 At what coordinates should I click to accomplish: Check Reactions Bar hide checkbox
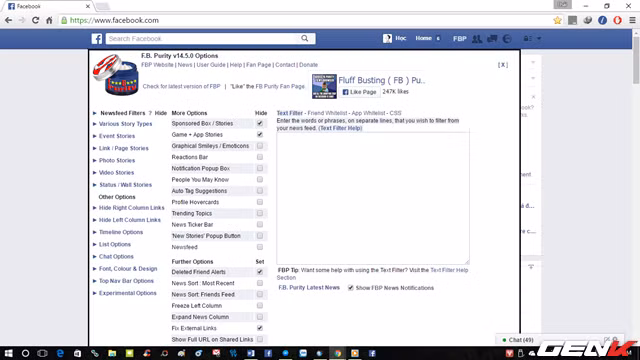click(260, 157)
